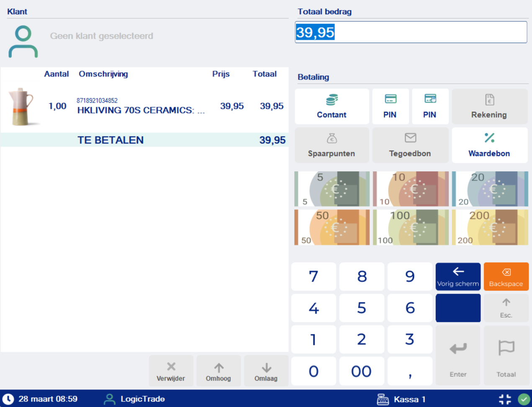532x407 pixels.
Task: Click the Backspace key on keypad
Action: (x=506, y=277)
